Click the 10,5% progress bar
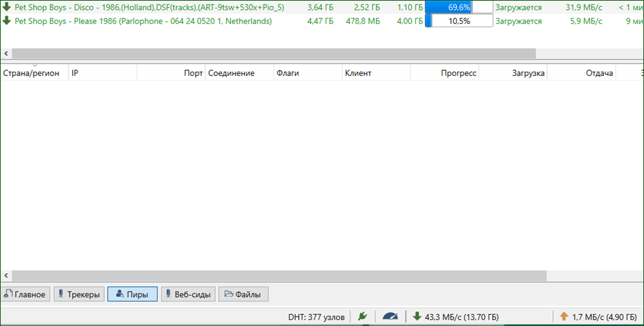644x326 pixels. tap(459, 21)
